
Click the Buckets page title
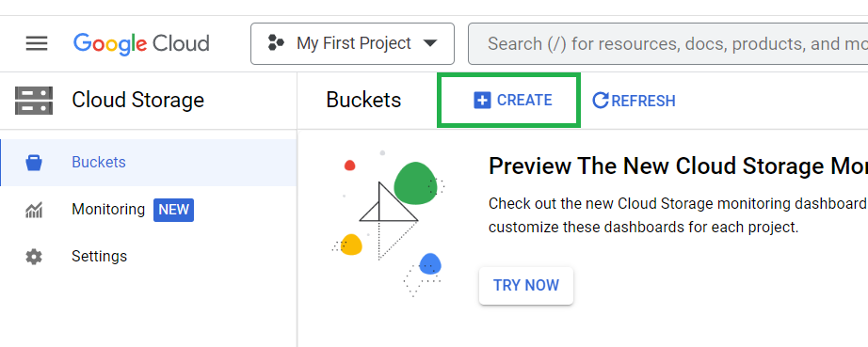(363, 100)
